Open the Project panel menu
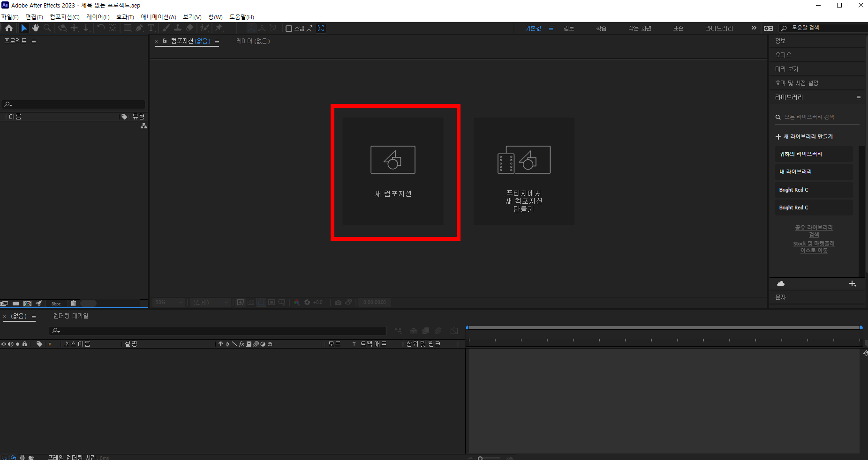868x460 pixels. click(x=34, y=41)
